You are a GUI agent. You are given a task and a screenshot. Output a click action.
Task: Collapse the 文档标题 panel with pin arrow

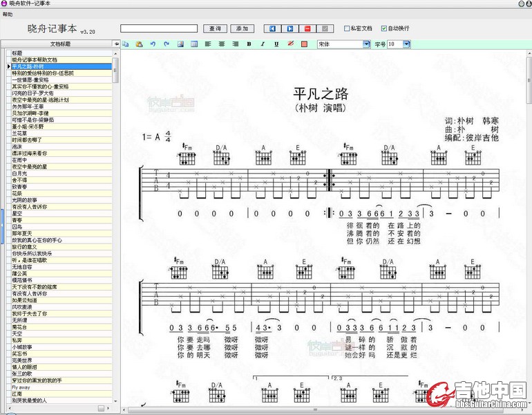click(x=116, y=44)
